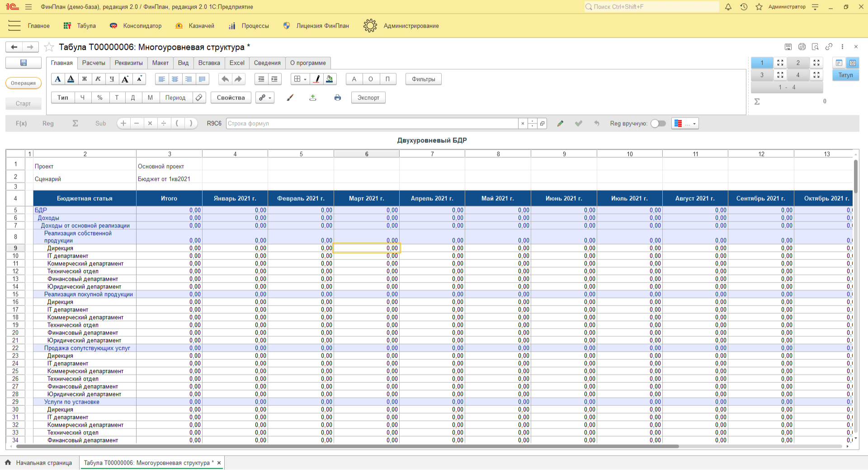Viewport: 868px width, 470px height.
Task: Click the eraser icon next to Период
Action: pyautogui.click(x=199, y=98)
